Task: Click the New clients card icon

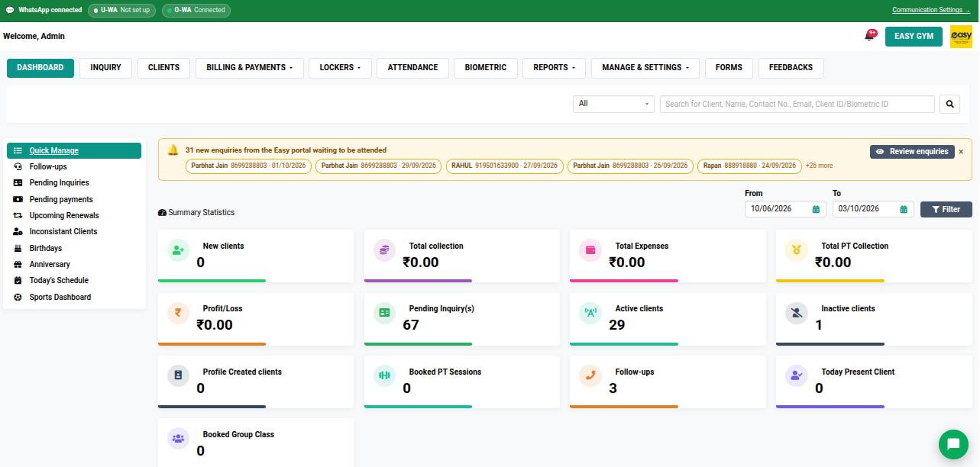Action: 178,250
